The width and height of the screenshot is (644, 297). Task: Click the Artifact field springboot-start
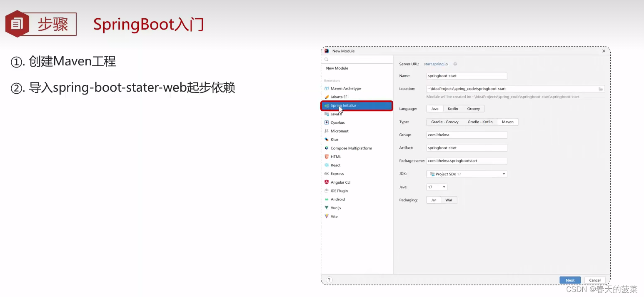click(467, 148)
